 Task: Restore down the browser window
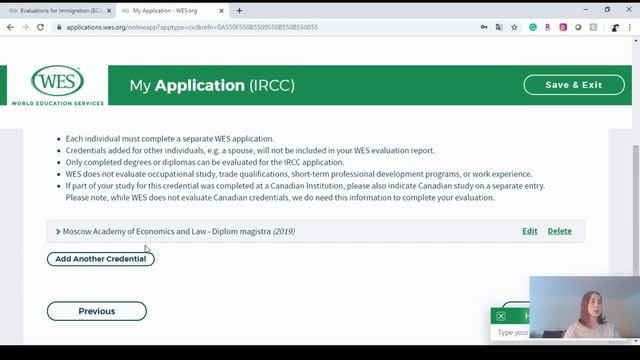click(607, 10)
